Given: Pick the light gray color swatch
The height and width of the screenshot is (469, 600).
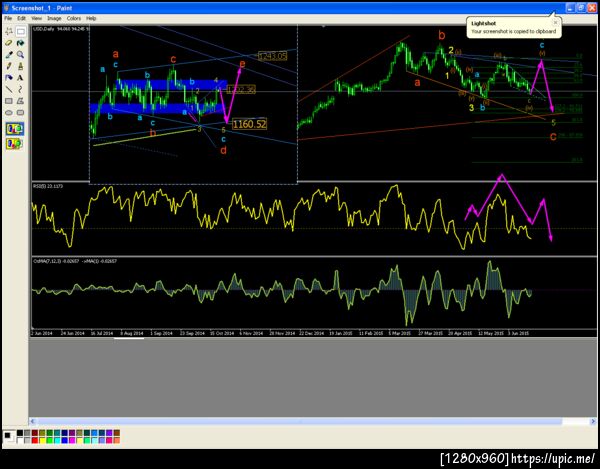Looking at the screenshot, I should [27, 441].
